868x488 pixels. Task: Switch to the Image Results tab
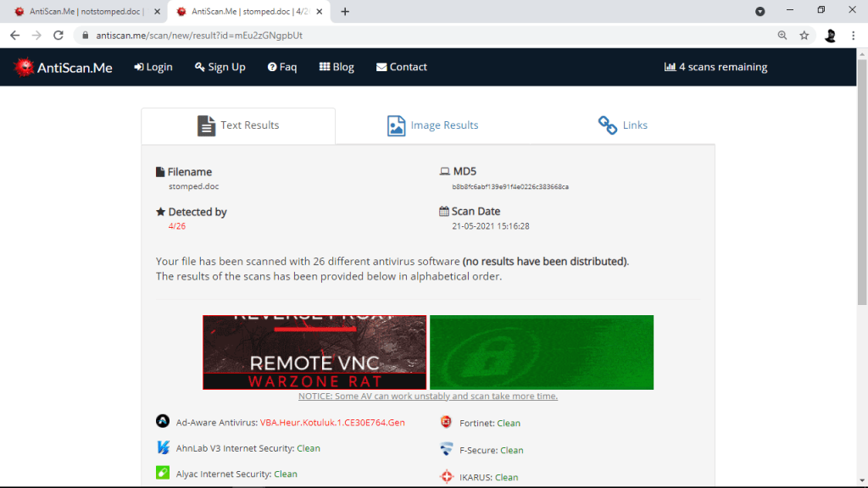coord(433,125)
